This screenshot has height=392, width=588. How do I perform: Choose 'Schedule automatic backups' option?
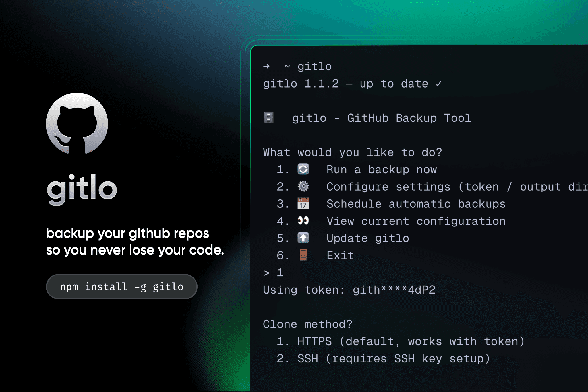tap(416, 204)
